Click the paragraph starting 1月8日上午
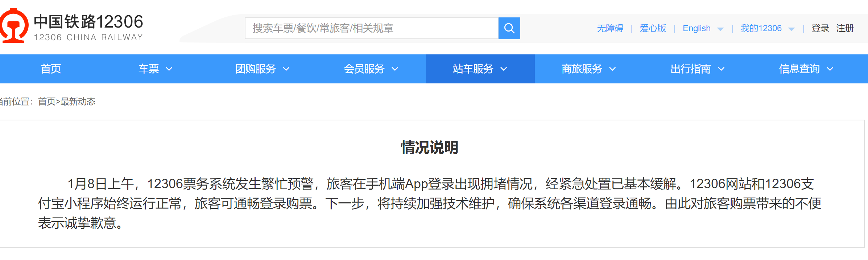Viewport: 868px width, 260px height. click(430, 203)
